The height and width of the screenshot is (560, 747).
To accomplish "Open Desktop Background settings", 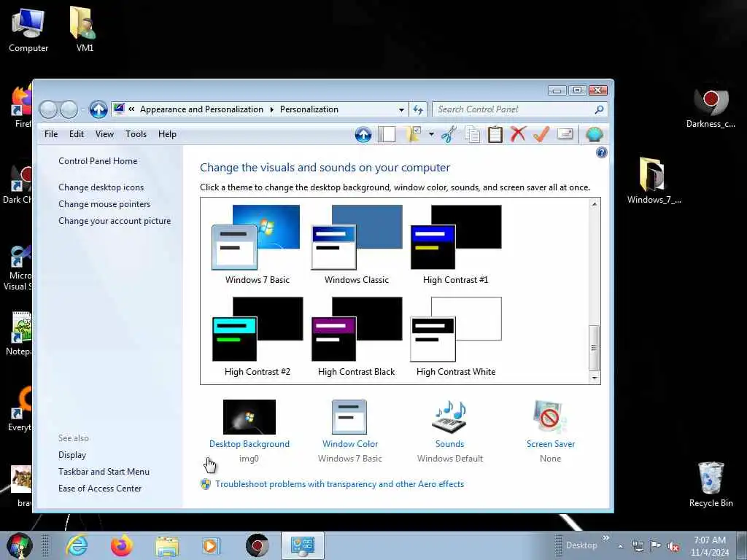I will (249, 430).
